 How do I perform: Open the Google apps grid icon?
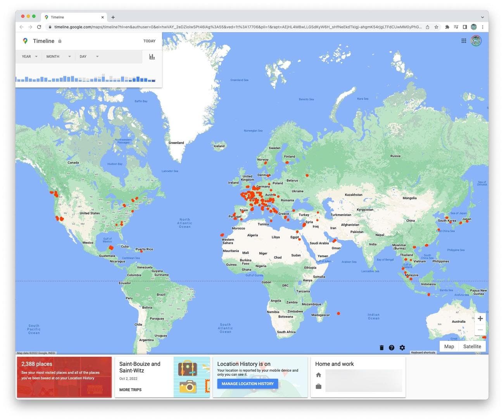[464, 41]
